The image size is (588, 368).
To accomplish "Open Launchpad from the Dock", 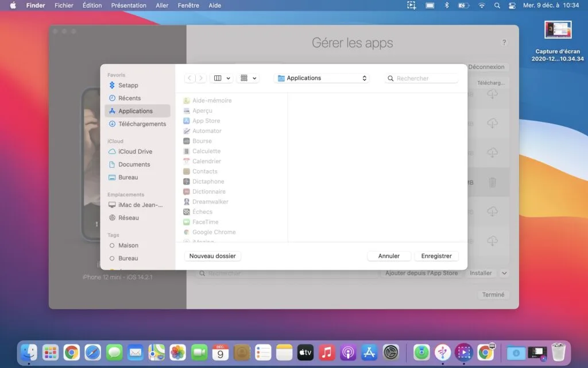I will 51,352.
